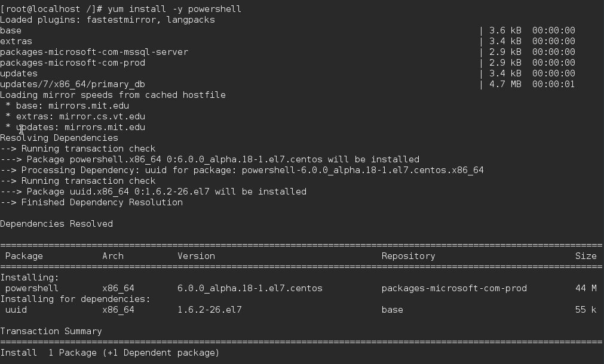Click the Size column header
The height and width of the screenshot is (364, 604).
tap(585, 256)
